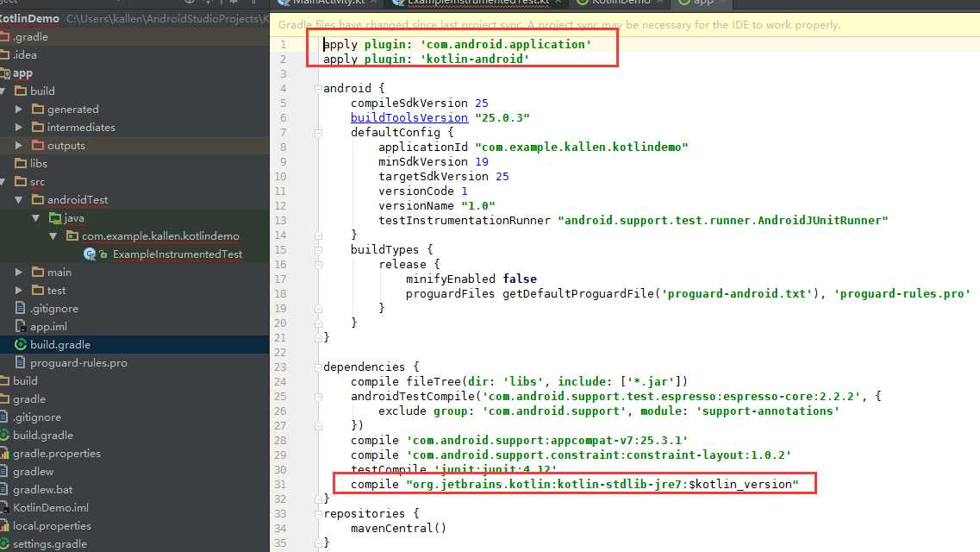The height and width of the screenshot is (552, 980).
Task: Click the local.properties file icon
Action: (x=4, y=526)
